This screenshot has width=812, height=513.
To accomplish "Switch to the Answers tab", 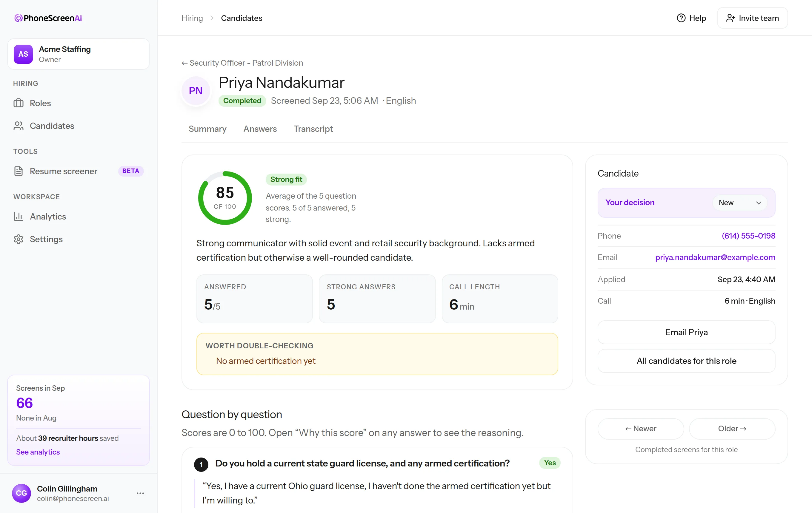I will point(260,129).
